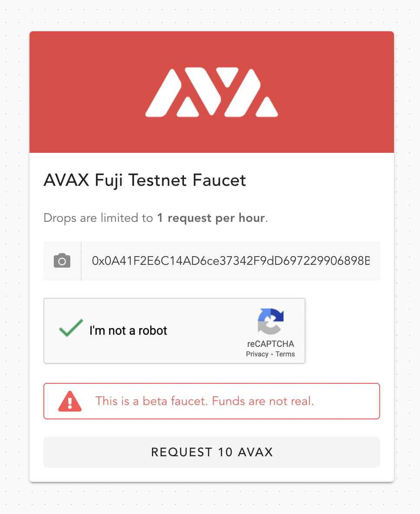Open the reCAPTCHA Privacy link
Screen dimensions: 420x514
pos(257,354)
